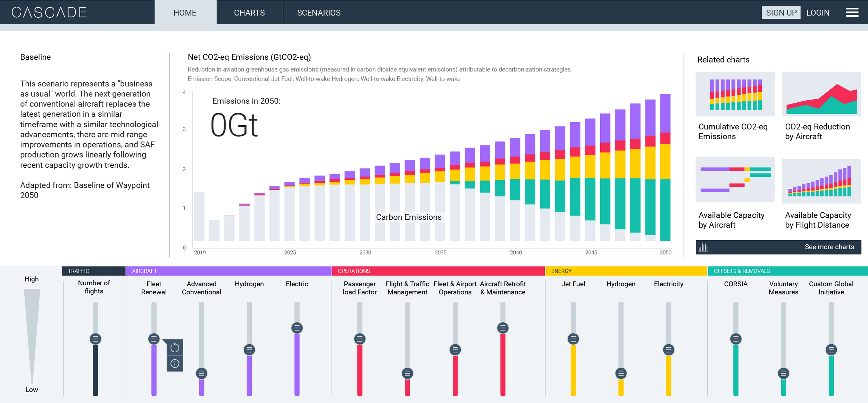
Task: Click the CASCADE logo
Action: (49, 12)
